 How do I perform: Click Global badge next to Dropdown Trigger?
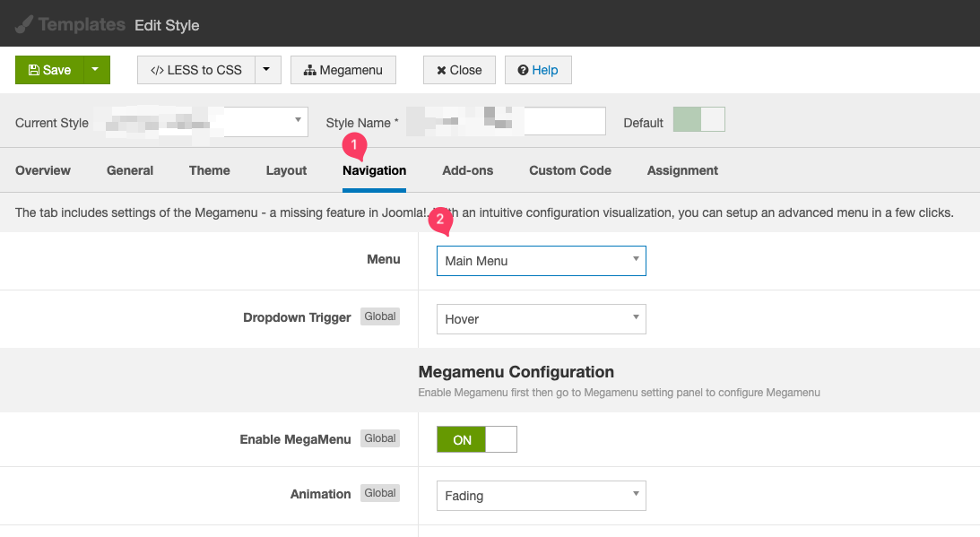pyautogui.click(x=380, y=316)
